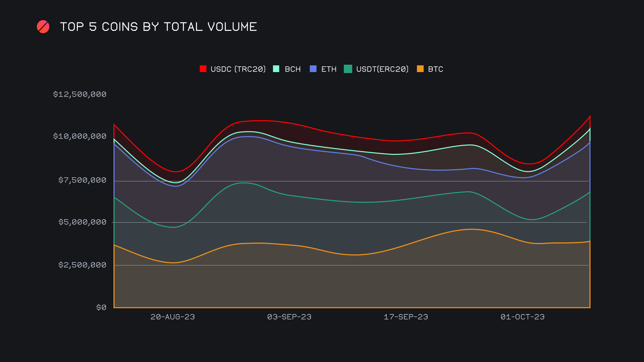Click the $10,000,000 y-axis label
The width and height of the screenshot is (644, 362).
tap(80, 136)
